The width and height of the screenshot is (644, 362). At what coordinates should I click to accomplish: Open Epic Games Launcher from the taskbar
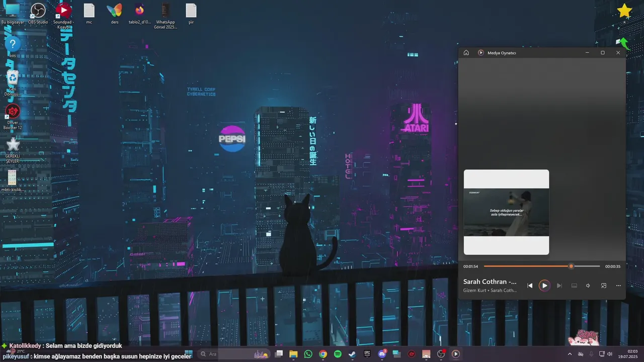[367, 354]
